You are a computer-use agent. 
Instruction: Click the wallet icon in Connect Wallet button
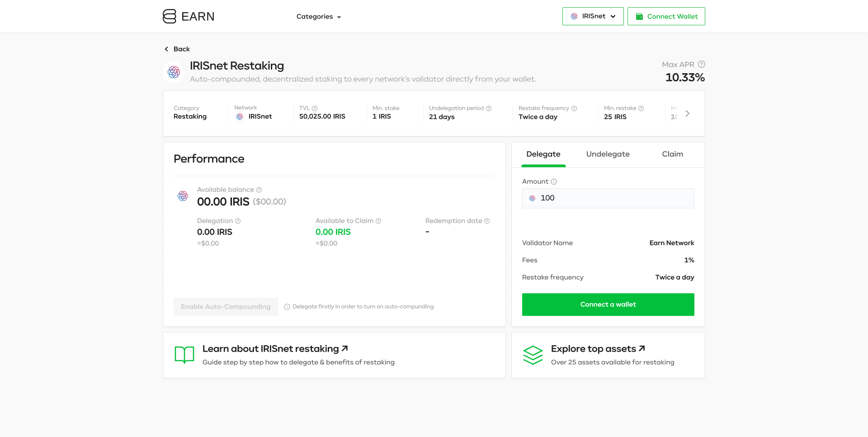point(639,17)
